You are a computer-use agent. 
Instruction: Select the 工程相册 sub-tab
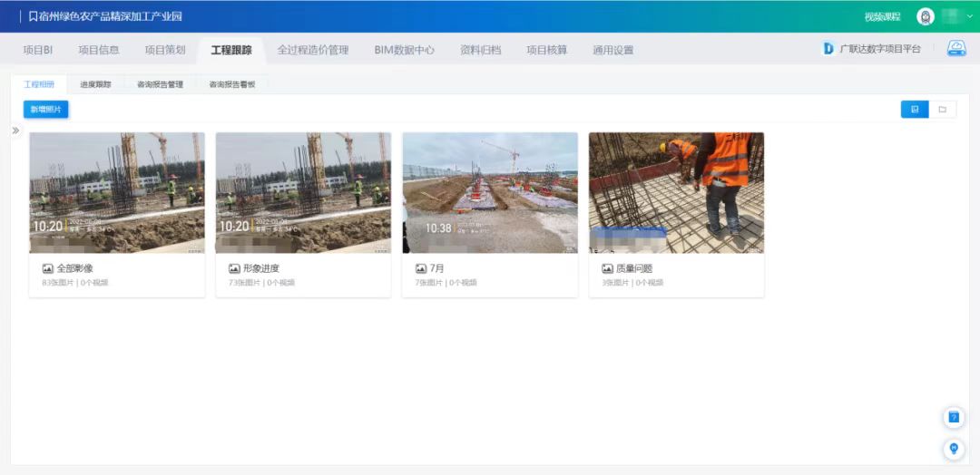(x=39, y=84)
